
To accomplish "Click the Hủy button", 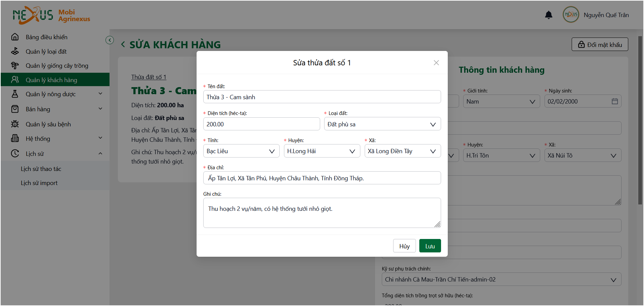I will click(404, 246).
